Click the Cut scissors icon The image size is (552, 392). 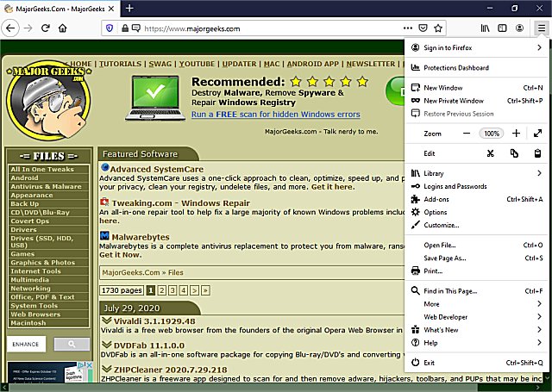[x=491, y=153]
